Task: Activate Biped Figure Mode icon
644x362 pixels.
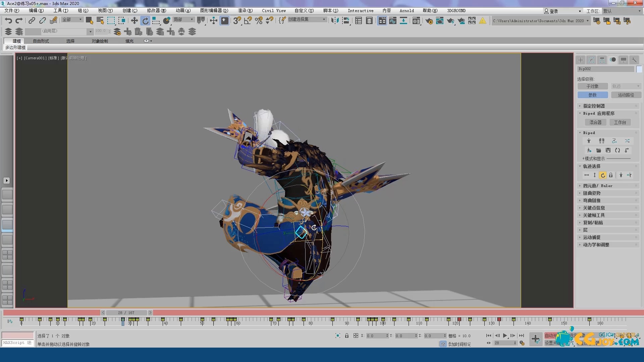Action: tap(589, 141)
